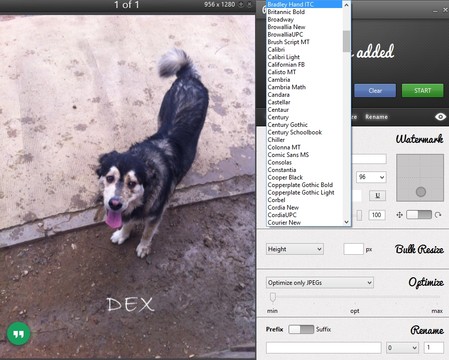449x360 pixels.
Task: Click the font list scrollbar down arrow
Action: click(346, 222)
